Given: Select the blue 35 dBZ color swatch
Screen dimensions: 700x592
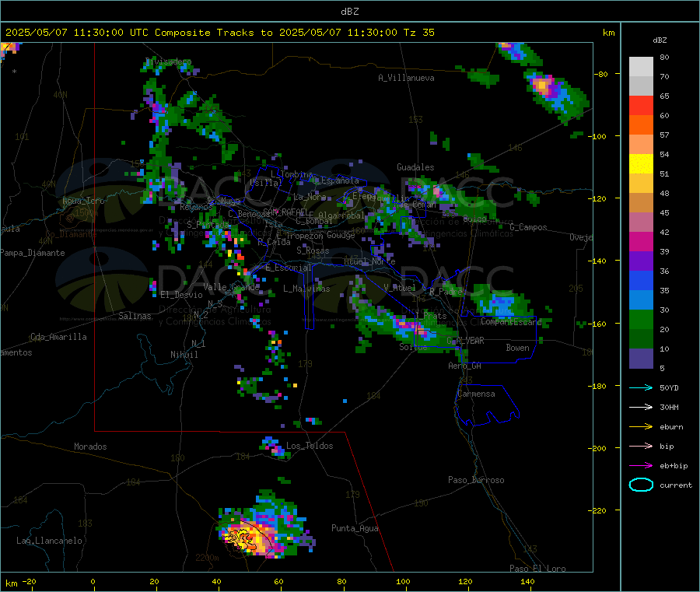Looking at the screenshot, I should point(641,280).
